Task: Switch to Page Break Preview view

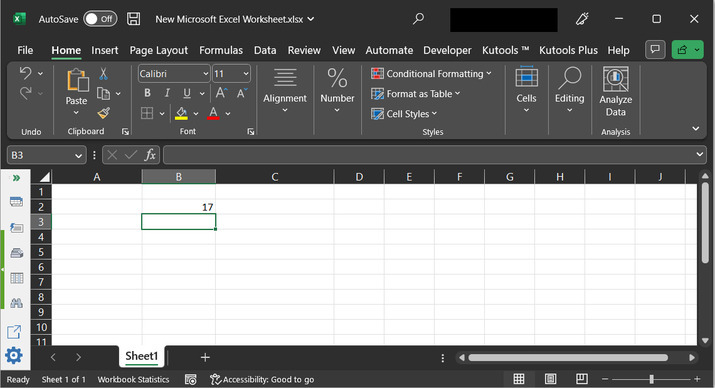Action: [x=581, y=379]
